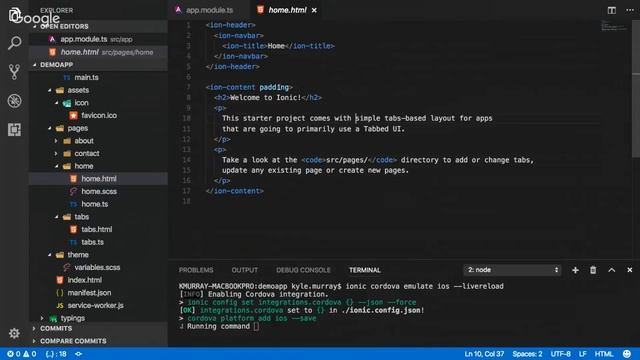Select the home.html editor tab

(287, 10)
